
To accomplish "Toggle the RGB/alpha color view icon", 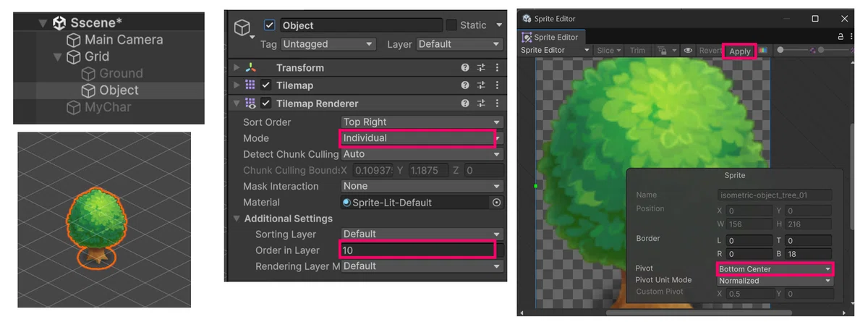I will (x=762, y=51).
